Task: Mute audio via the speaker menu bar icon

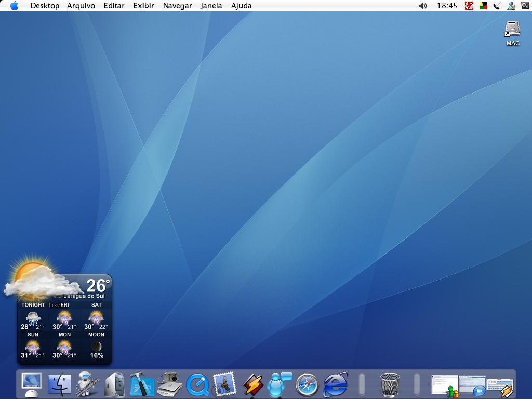Action: tap(422, 6)
